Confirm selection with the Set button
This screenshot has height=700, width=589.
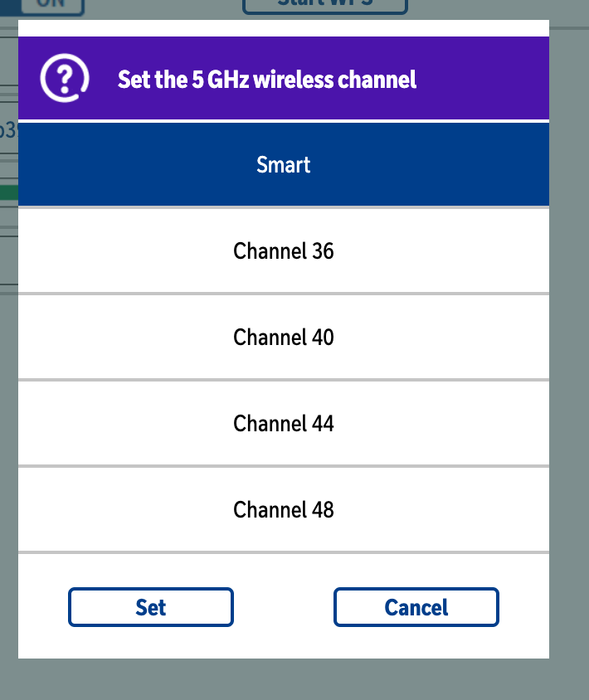point(151,607)
